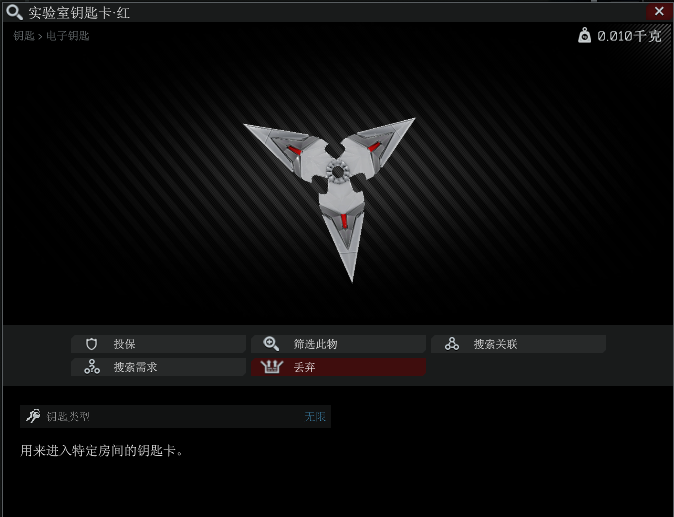The image size is (674, 517).
Task: Click the nodes icon on 搜索关联
Action: pos(452,344)
